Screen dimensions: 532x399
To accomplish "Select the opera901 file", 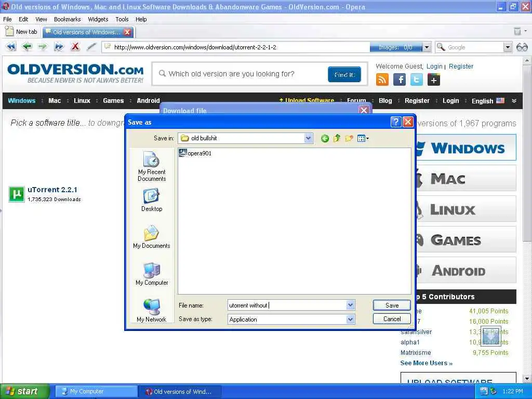I will click(x=195, y=153).
